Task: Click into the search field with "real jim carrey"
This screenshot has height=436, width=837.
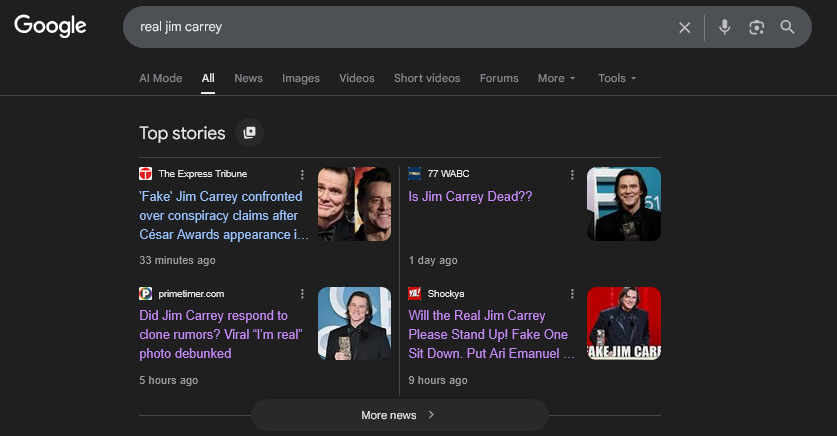Action: coord(400,27)
